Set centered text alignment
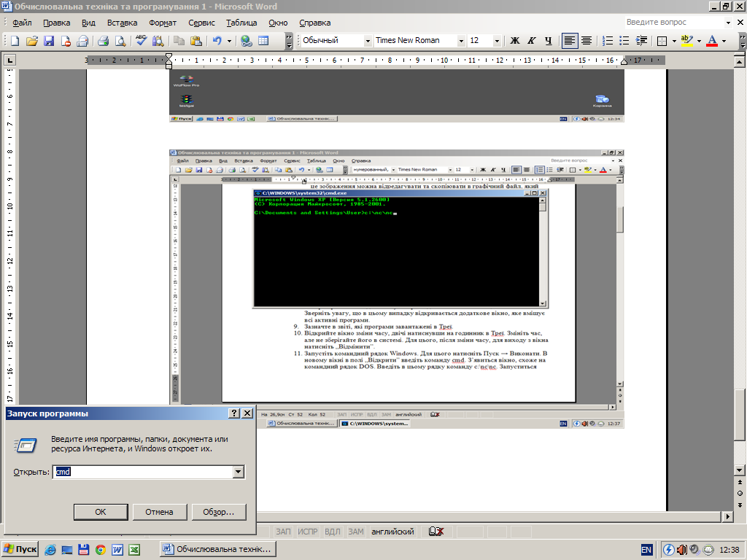The height and width of the screenshot is (560, 747). point(587,41)
